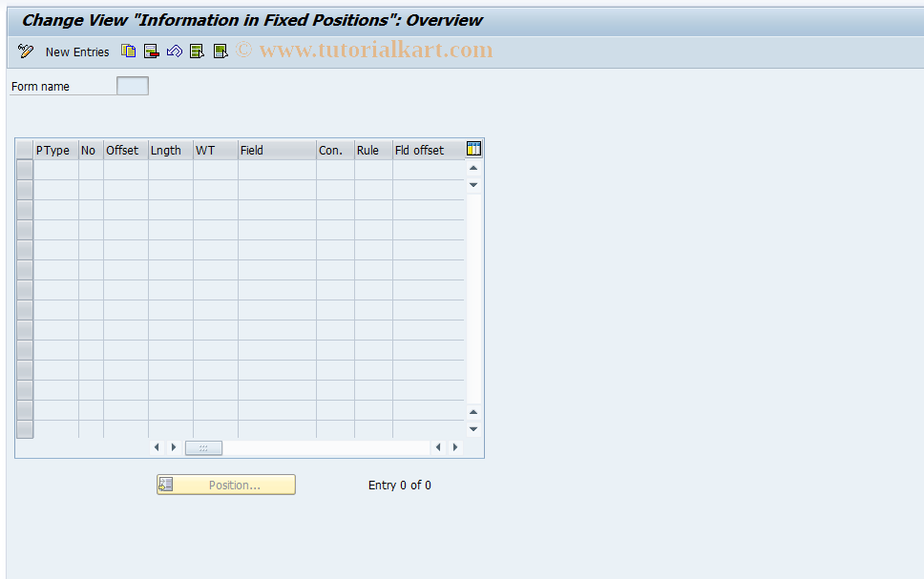
Task: Click the New Entries button
Action: [x=77, y=52]
